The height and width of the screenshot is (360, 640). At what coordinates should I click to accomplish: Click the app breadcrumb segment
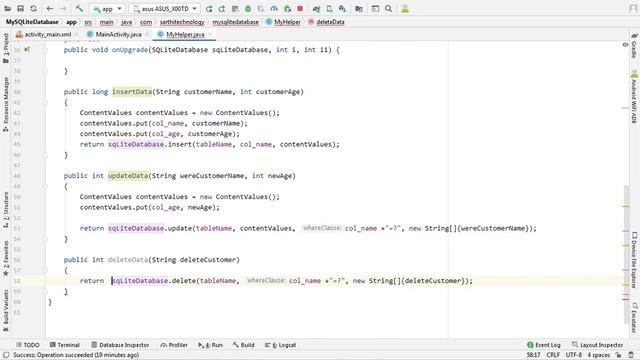click(x=71, y=22)
